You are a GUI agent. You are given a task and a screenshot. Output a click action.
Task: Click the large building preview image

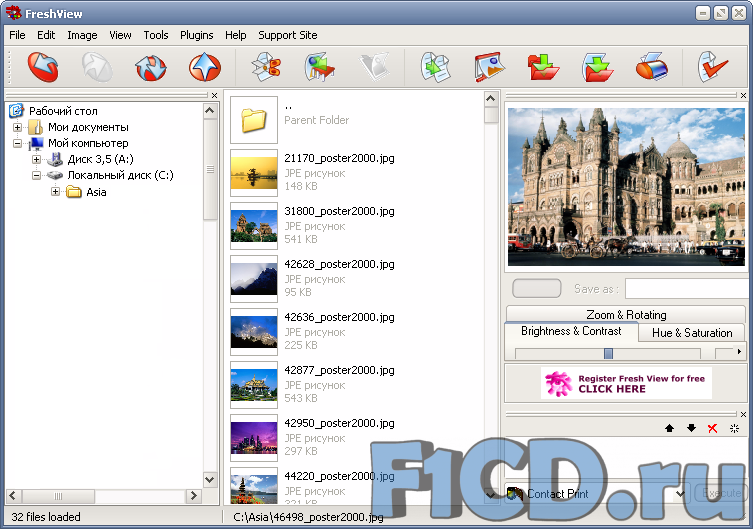coord(626,187)
